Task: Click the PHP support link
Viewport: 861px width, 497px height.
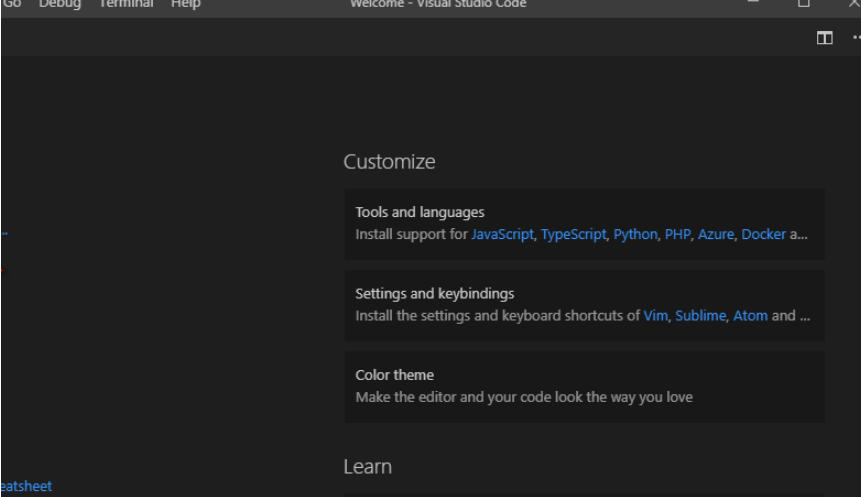Action: pyautogui.click(x=677, y=234)
